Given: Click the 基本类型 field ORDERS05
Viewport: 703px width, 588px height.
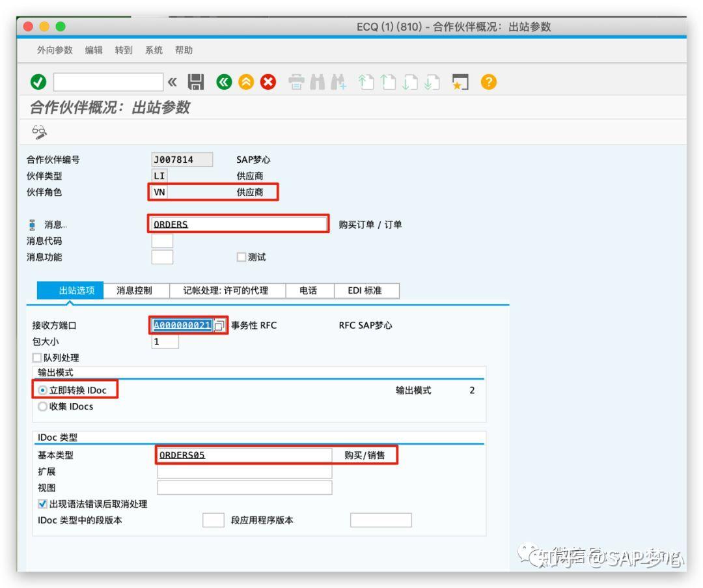Looking at the screenshot, I should (x=244, y=455).
